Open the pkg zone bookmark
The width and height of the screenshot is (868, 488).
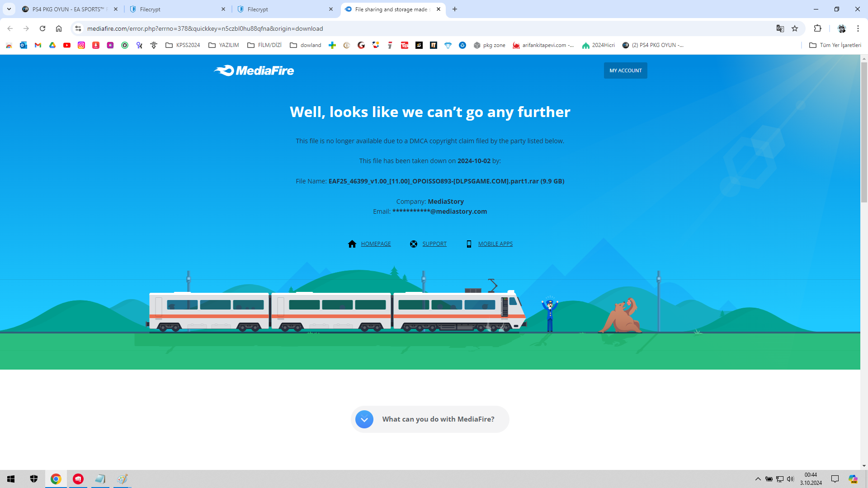489,45
